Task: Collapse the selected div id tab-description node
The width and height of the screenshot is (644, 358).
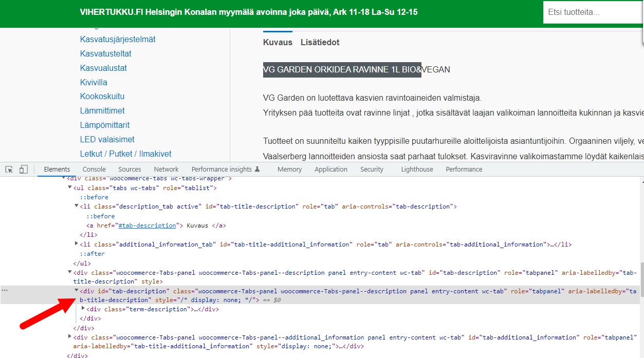Action: point(77,291)
